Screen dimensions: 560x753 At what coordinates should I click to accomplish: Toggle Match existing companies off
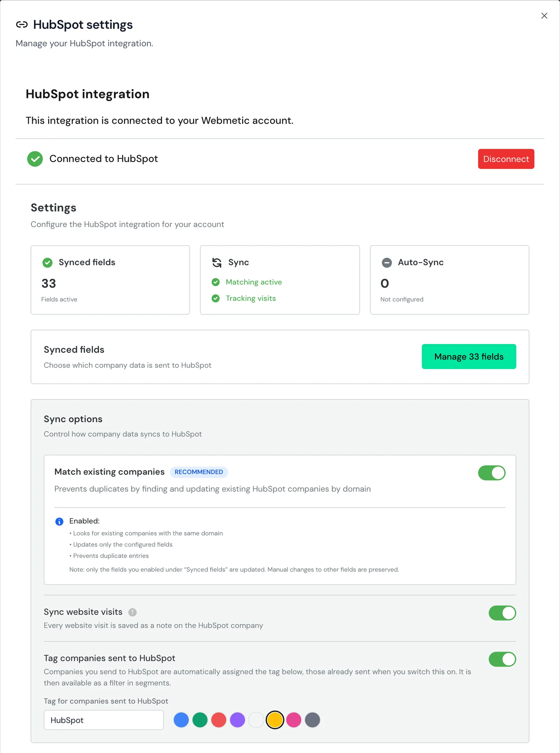pyautogui.click(x=492, y=473)
